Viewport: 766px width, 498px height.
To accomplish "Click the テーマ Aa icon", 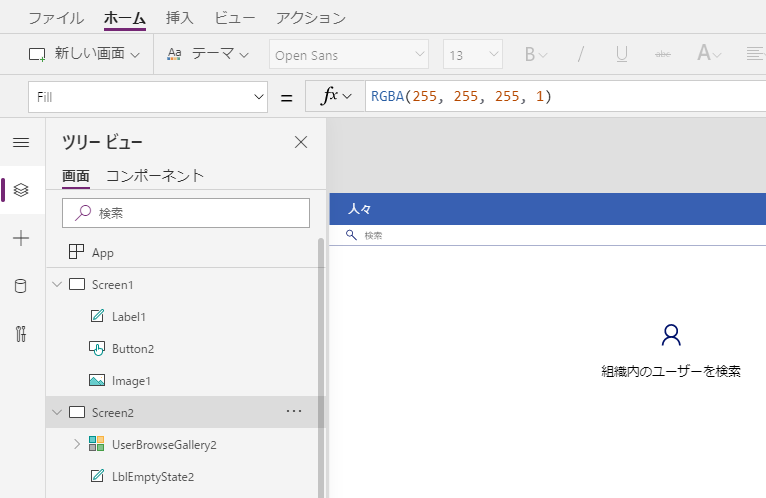I will [174, 54].
